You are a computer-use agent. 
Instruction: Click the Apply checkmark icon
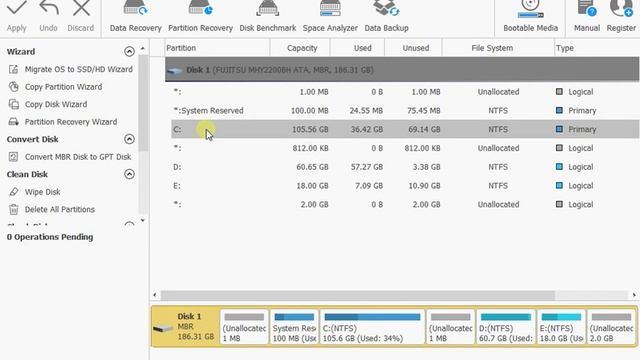tap(16, 8)
